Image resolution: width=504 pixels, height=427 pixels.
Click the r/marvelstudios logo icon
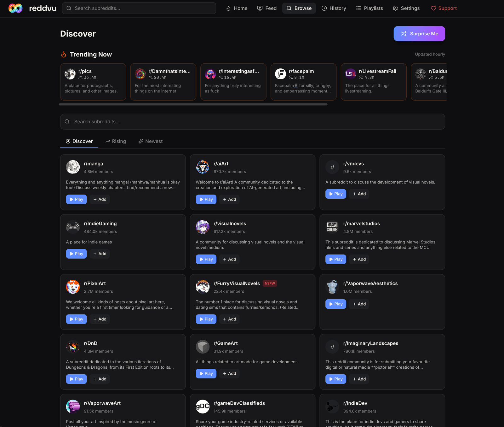(x=332, y=227)
